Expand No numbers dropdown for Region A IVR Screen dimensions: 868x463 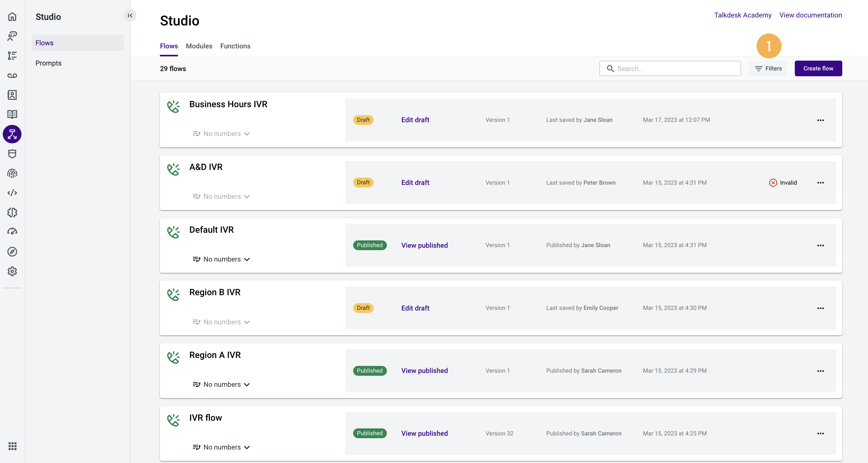point(221,385)
